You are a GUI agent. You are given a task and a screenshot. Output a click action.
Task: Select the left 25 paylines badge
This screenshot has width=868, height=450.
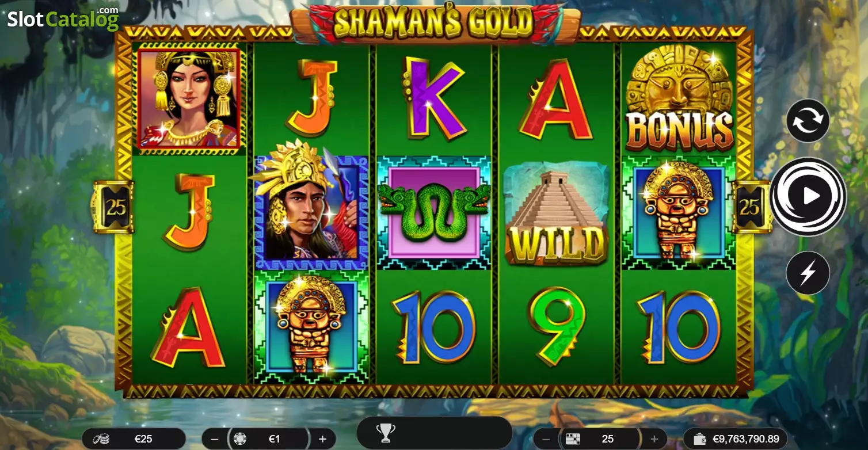click(115, 207)
